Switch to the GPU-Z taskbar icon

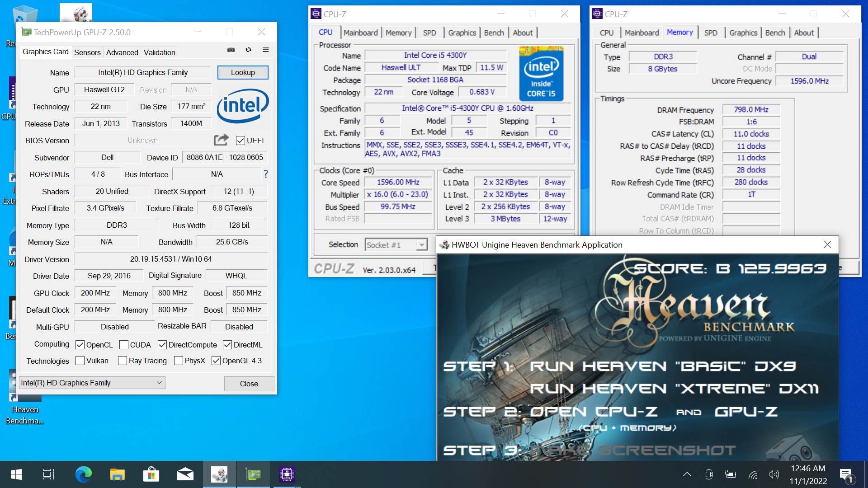tap(253, 474)
